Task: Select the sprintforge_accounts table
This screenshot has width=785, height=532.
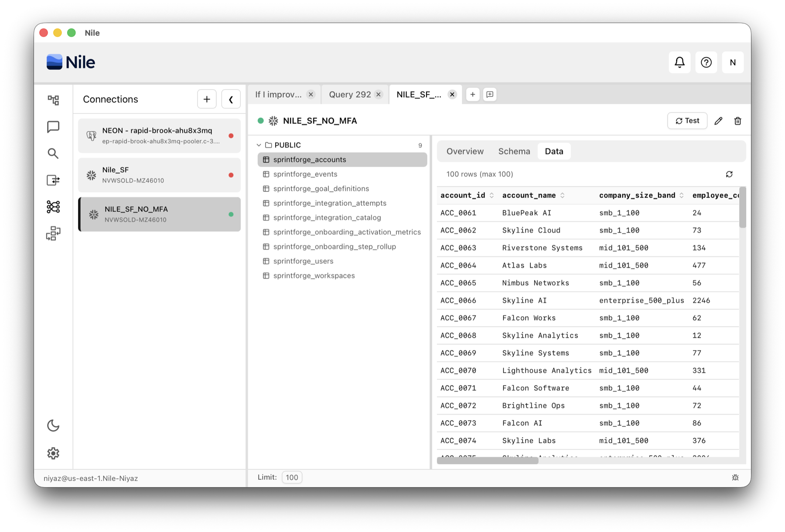Action: 342,160
